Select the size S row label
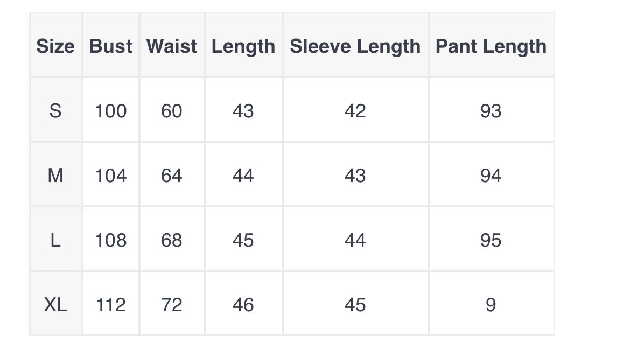Screen dimensions: 630x364 pos(55,110)
